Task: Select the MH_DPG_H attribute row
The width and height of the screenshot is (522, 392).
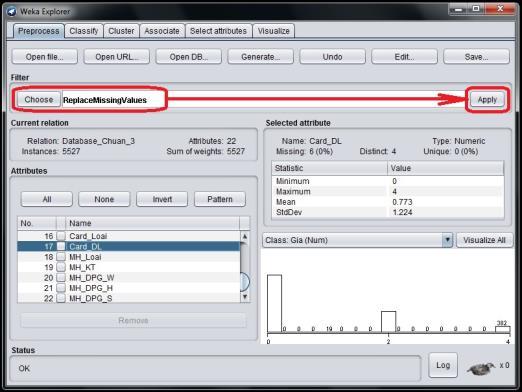Action: click(x=129, y=288)
